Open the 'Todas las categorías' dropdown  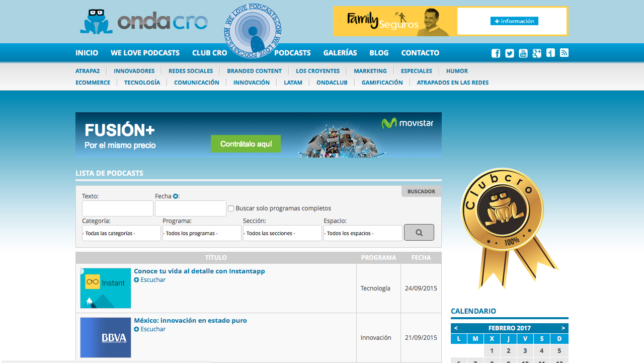(x=121, y=233)
